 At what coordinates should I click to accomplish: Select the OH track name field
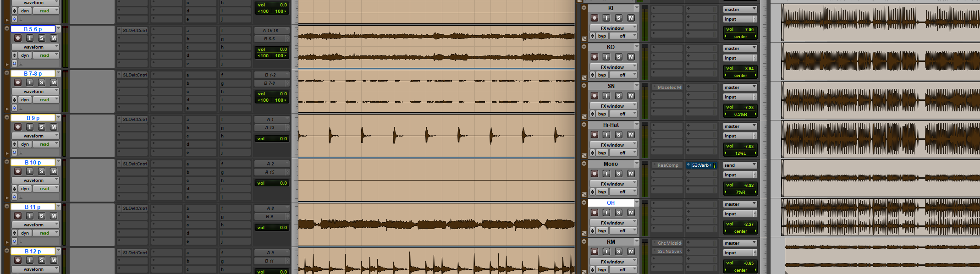click(x=611, y=203)
